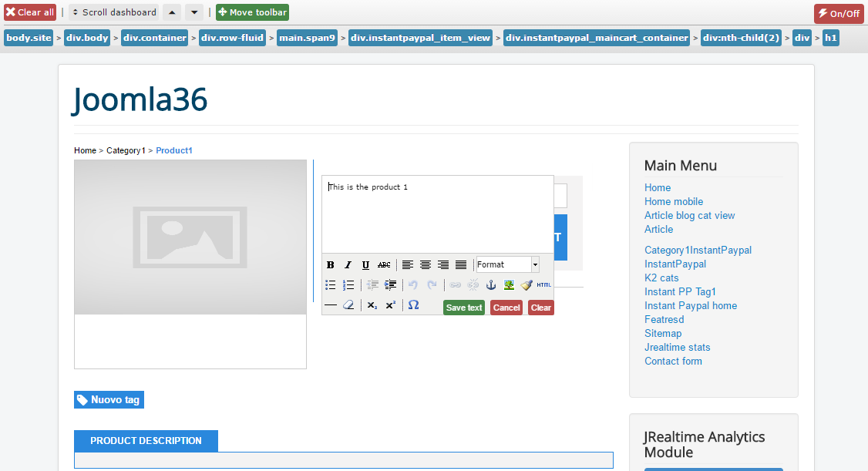
Task: Click the increase indent icon
Action: click(390, 285)
